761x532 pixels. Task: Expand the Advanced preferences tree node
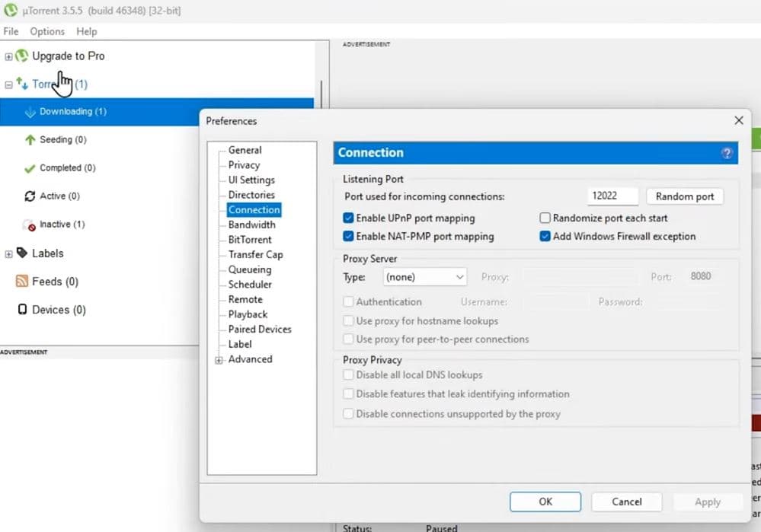tap(219, 360)
